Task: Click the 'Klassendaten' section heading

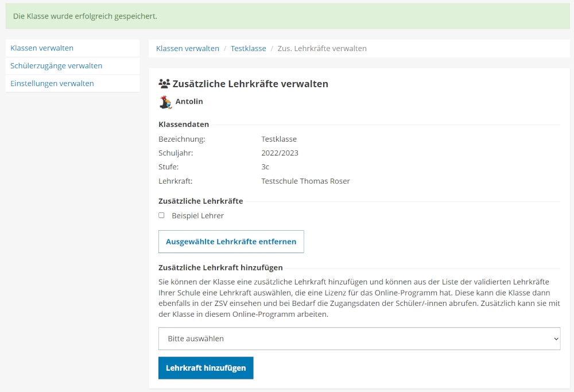Action: coord(184,125)
